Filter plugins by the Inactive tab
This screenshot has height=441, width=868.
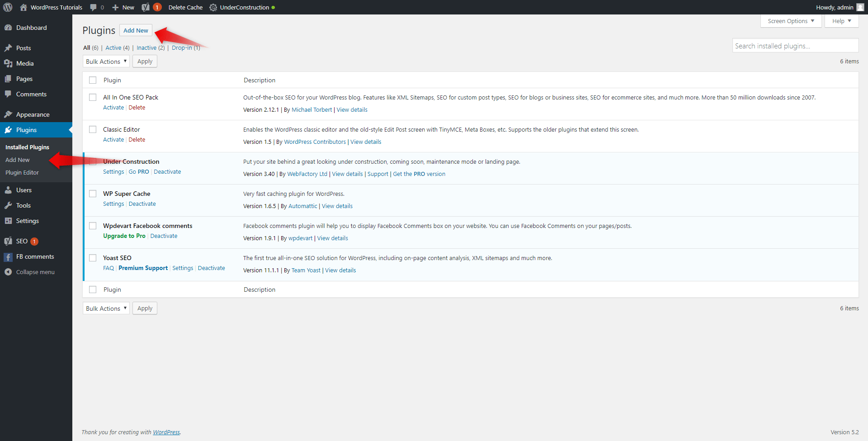click(146, 47)
